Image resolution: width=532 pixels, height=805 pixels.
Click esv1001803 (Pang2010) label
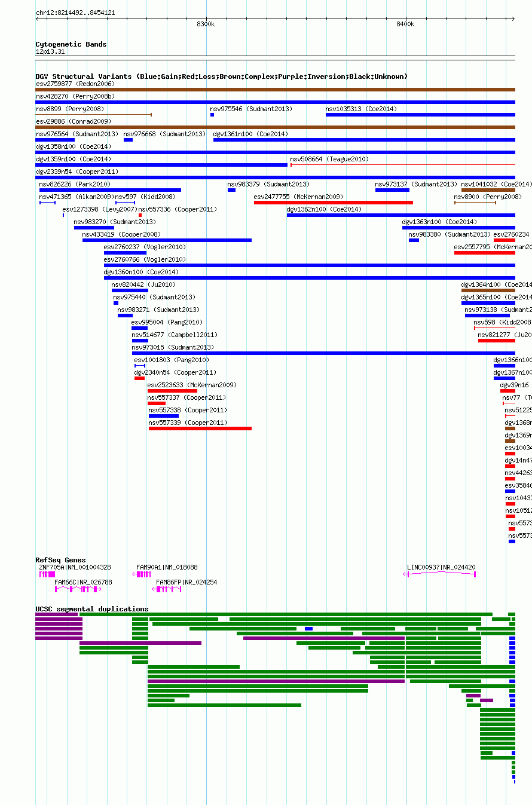click(x=172, y=360)
